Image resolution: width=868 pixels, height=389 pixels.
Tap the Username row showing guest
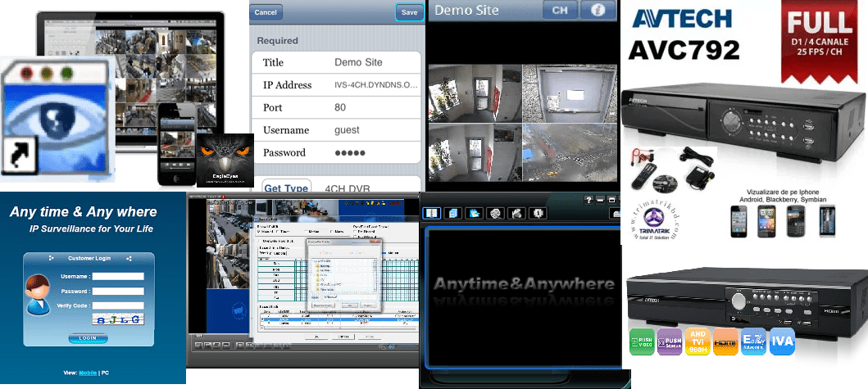[x=336, y=130]
